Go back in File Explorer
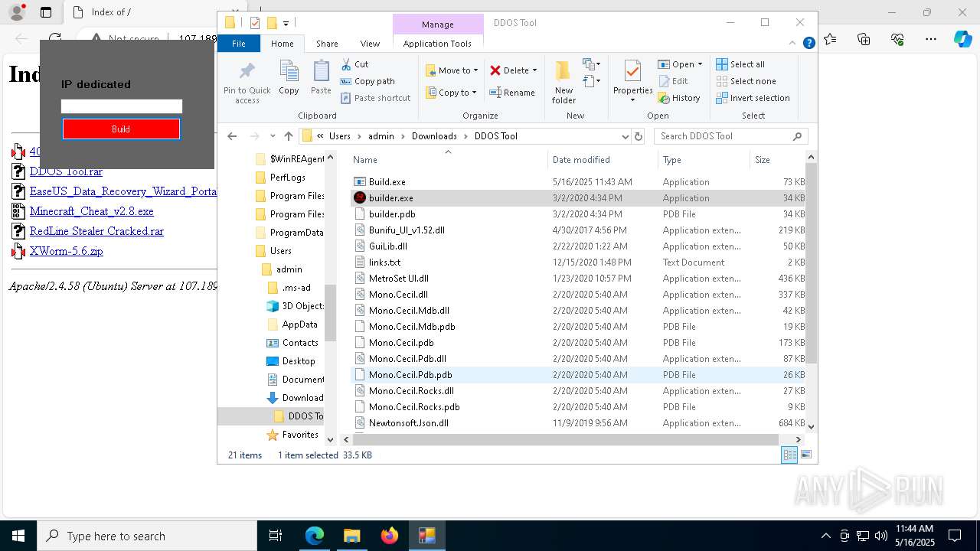980x551 pixels. pos(232,136)
